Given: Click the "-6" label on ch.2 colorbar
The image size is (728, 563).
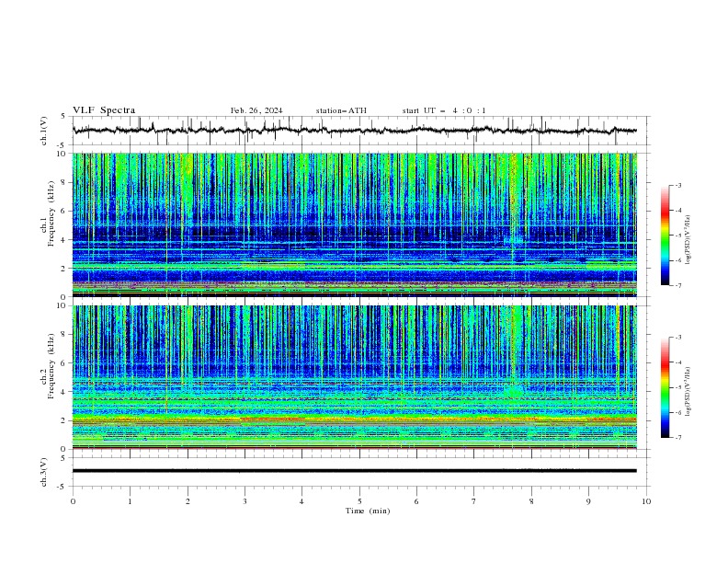Looking at the screenshot, I should (x=677, y=412).
